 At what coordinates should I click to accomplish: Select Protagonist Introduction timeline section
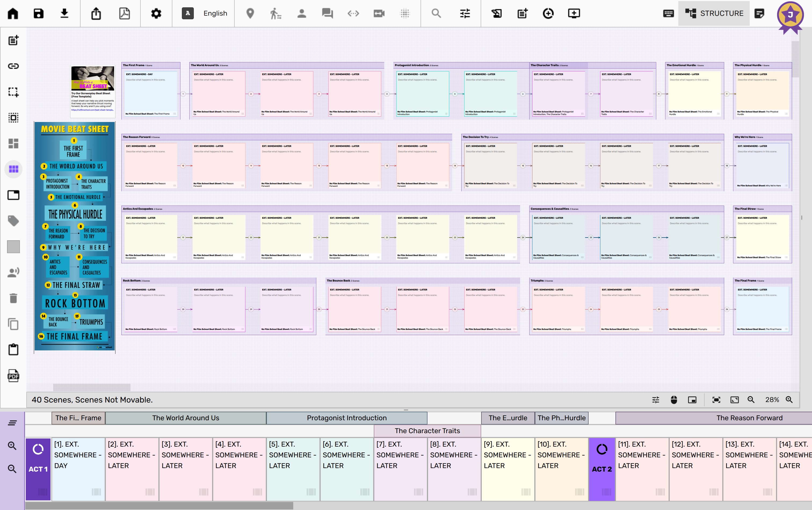coord(346,418)
